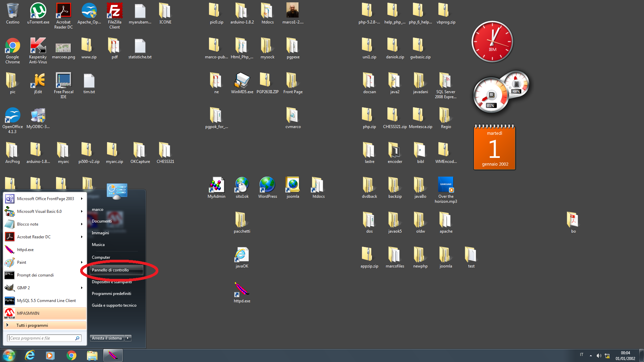Open the FileZilla Client desktop icon
Viewport: 644px width, 362px height.
[x=114, y=12]
